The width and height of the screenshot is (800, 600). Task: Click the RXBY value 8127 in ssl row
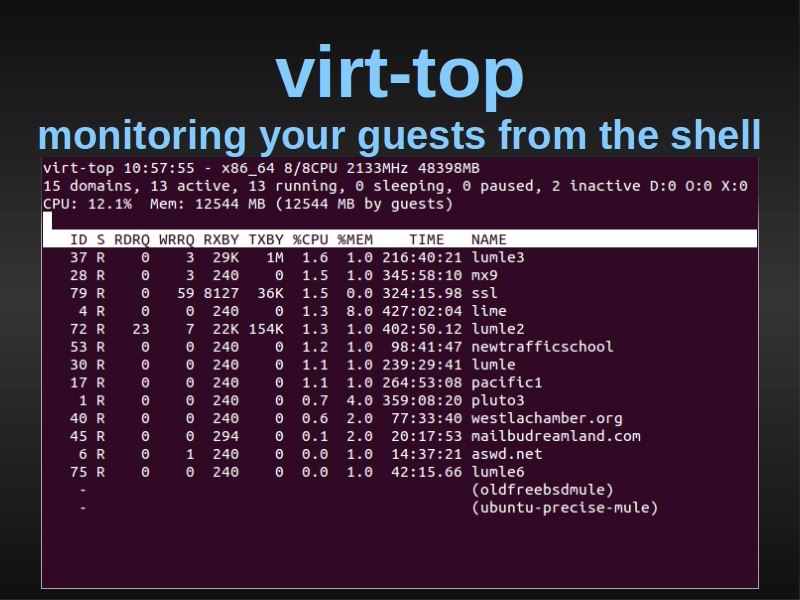(221, 293)
